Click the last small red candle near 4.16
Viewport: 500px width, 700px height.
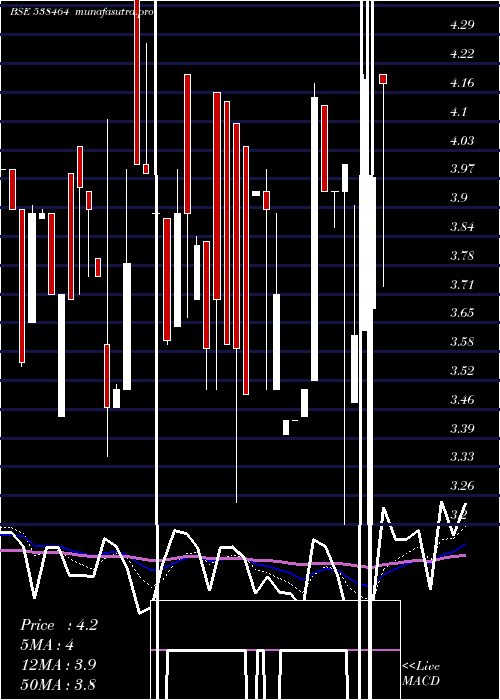click(383, 79)
